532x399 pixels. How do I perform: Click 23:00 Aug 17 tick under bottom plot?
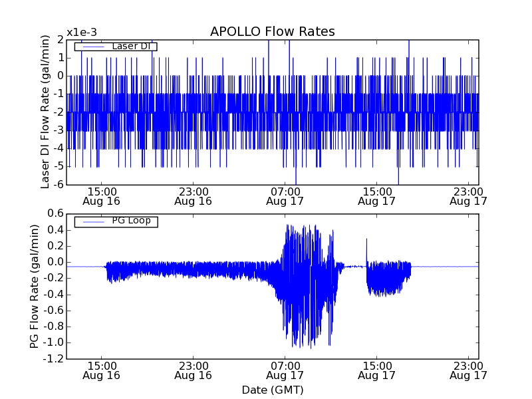click(x=468, y=370)
